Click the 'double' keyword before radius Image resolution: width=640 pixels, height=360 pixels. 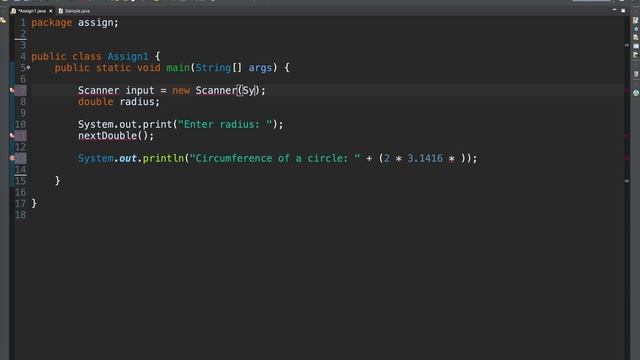tap(96, 102)
